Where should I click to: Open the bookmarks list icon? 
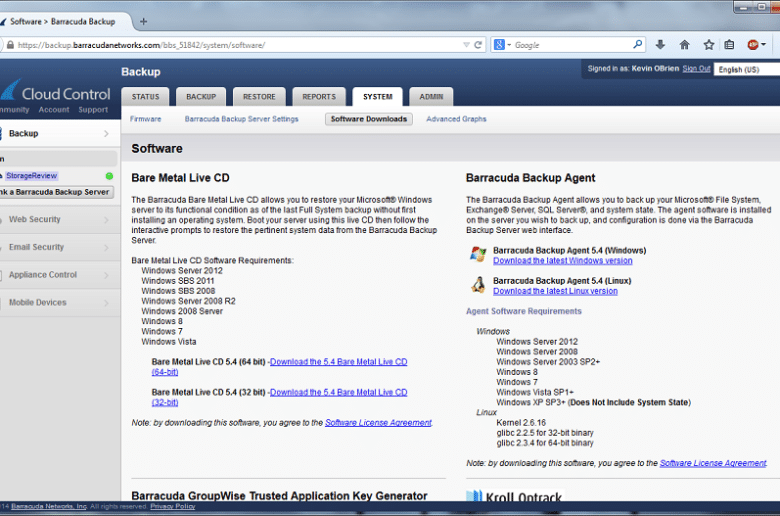click(x=729, y=45)
